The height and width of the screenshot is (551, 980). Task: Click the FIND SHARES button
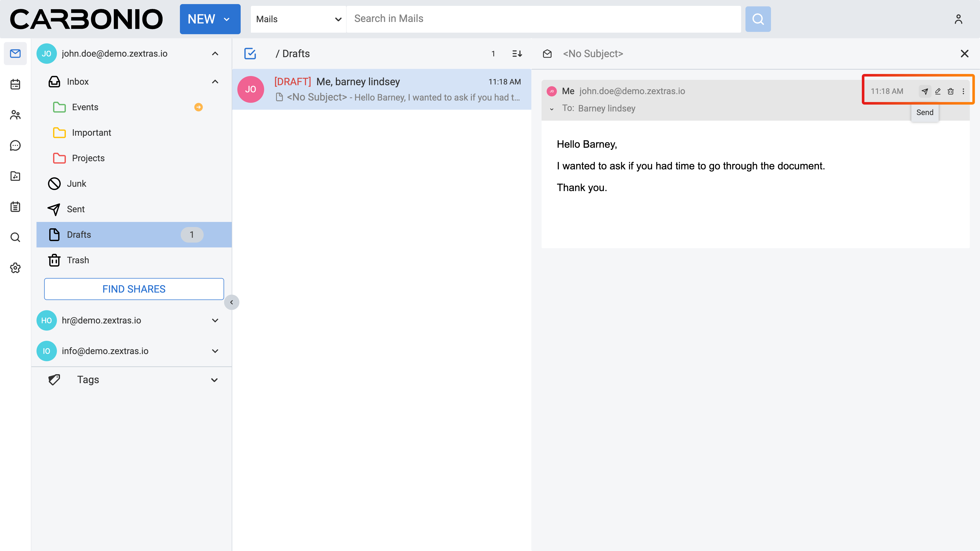click(134, 289)
